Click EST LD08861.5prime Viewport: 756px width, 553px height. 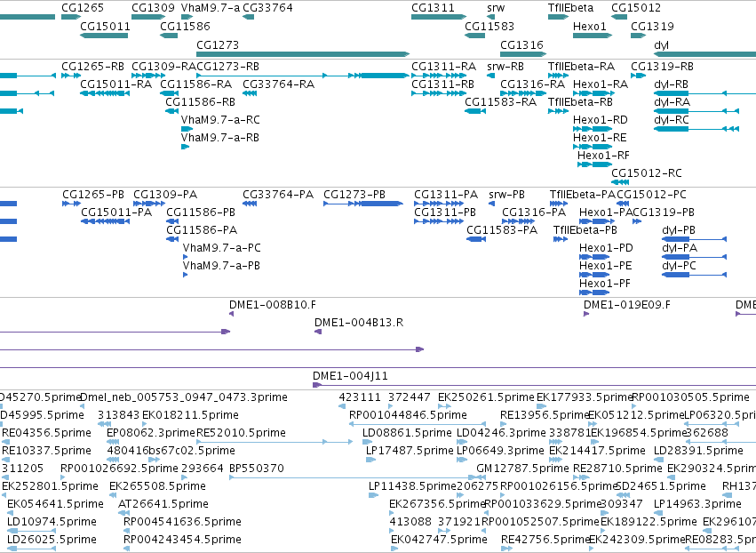click(407, 433)
